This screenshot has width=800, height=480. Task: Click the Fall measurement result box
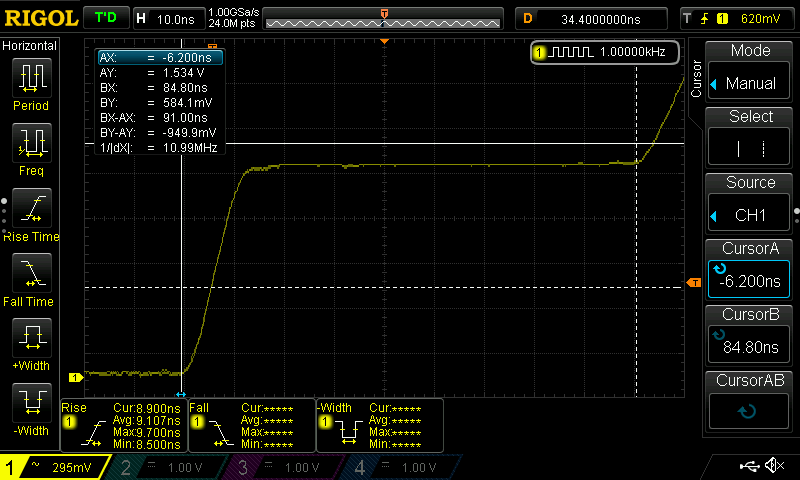tap(252, 425)
